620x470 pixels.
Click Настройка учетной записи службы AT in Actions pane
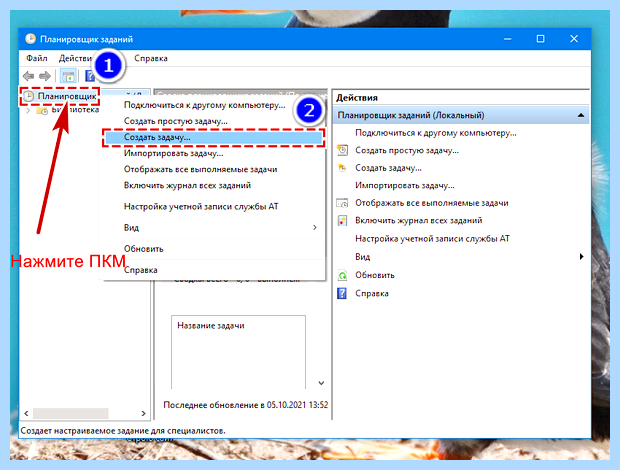pyautogui.click(x=433, y=239)
